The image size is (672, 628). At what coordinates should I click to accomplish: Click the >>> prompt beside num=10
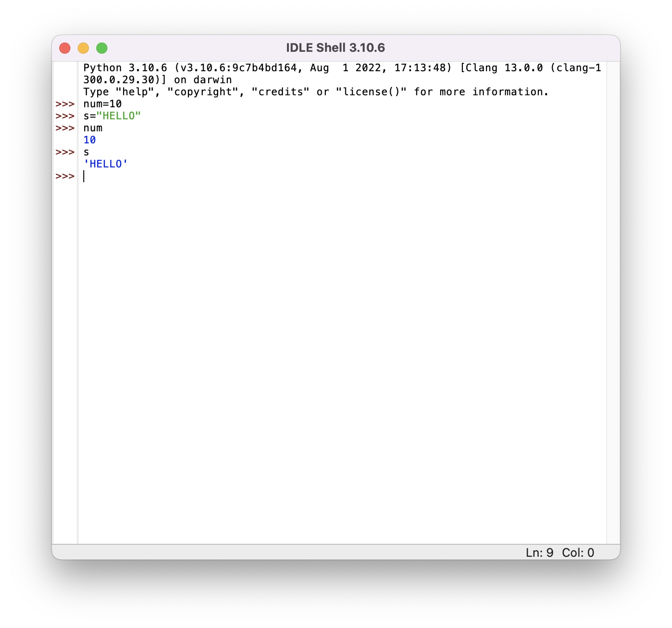pos(65,104)
